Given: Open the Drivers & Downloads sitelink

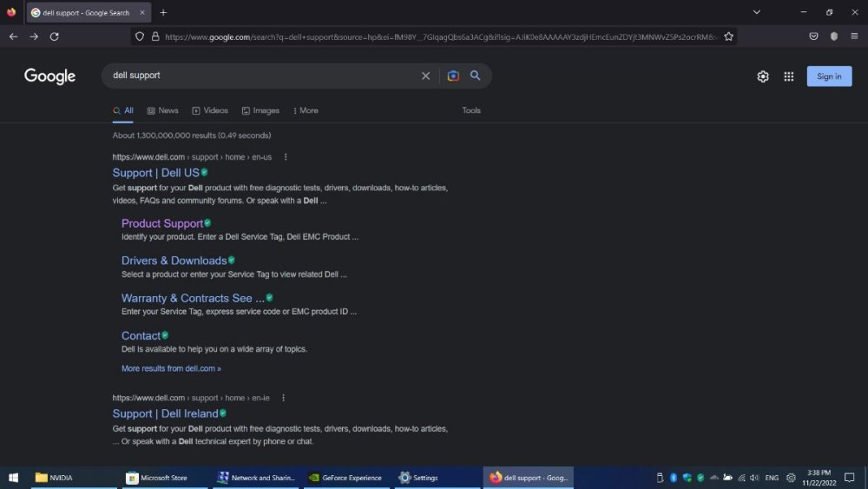Looking at the screenshot, I should (x=174, y=261).
